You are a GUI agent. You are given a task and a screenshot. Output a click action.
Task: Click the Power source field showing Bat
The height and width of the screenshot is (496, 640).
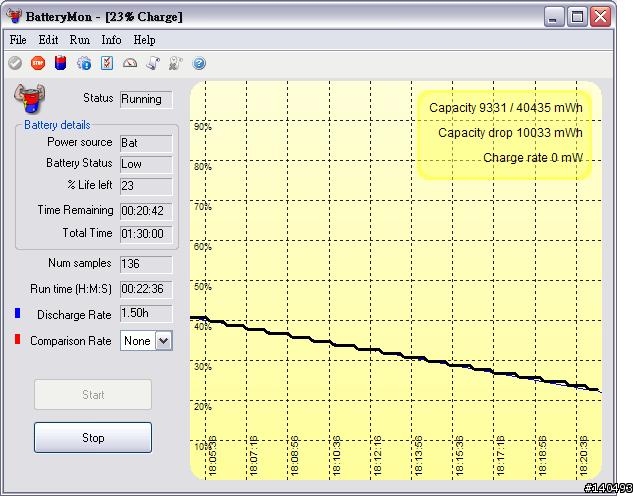tap(146, 143)
